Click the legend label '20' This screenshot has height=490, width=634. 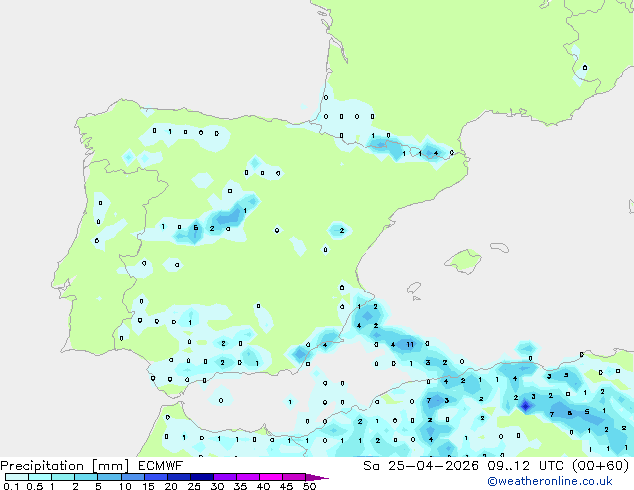pyautogui.click(x=171, y=486)
